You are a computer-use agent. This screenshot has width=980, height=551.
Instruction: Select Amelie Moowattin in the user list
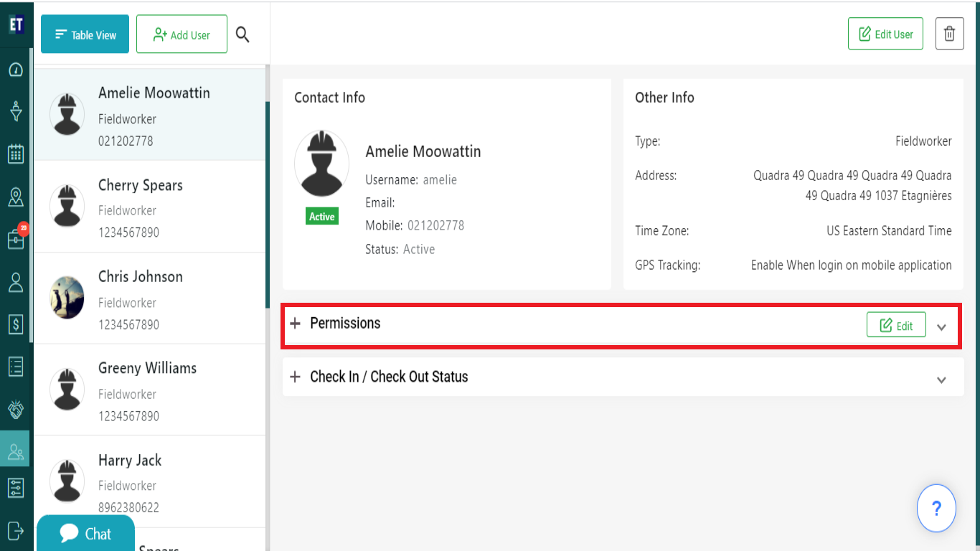pyautogui.click(x=150, y=115)
